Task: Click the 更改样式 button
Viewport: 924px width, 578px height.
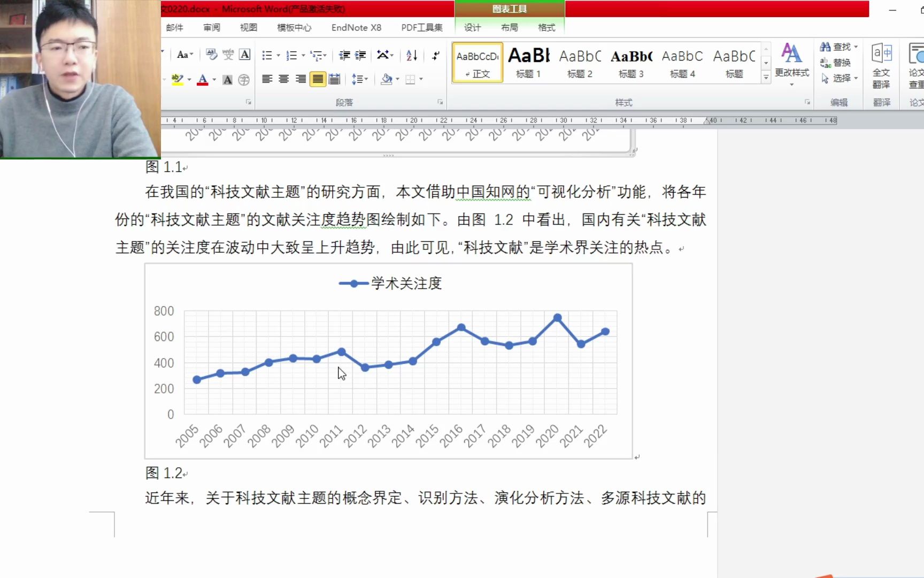Action: [x=792, y=63]
